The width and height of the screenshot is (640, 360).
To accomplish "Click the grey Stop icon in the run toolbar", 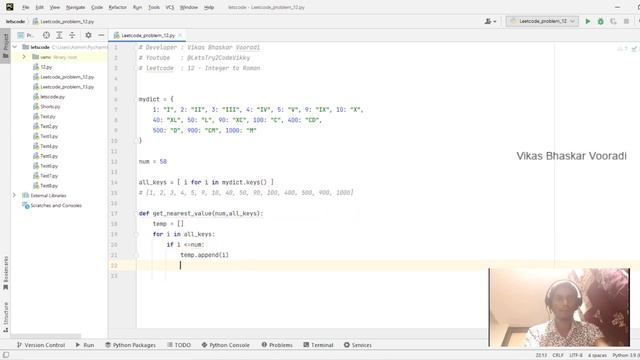I will pyautogui.click(x=626, y=21).
